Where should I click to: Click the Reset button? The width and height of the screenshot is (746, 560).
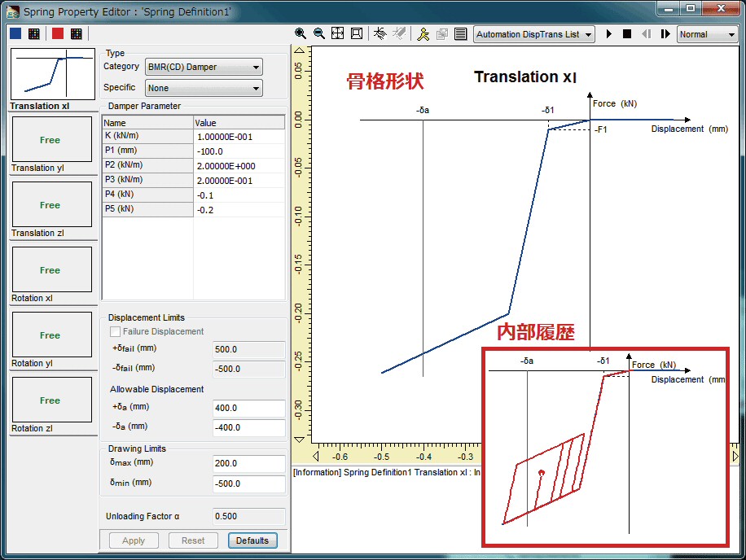click(193, 540)
